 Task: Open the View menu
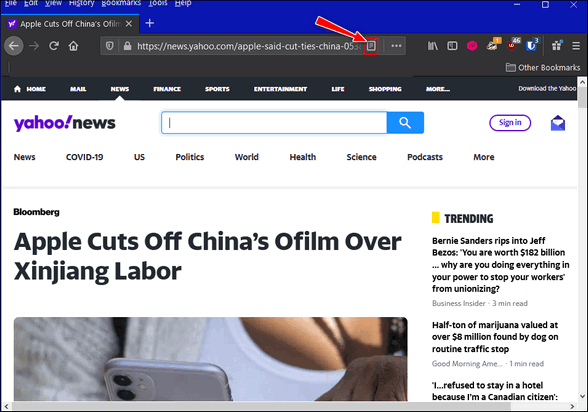click(x=53, y=3)
